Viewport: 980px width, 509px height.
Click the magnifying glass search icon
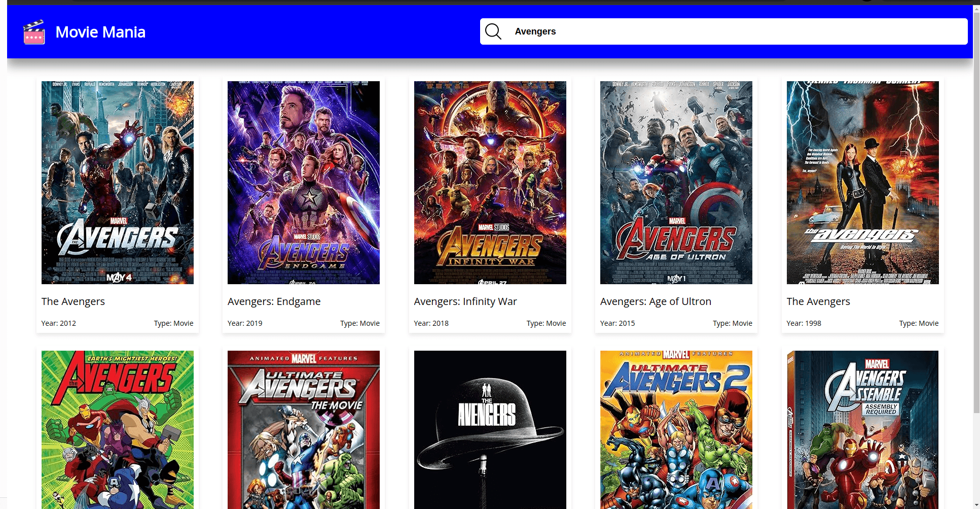point(493,31)
